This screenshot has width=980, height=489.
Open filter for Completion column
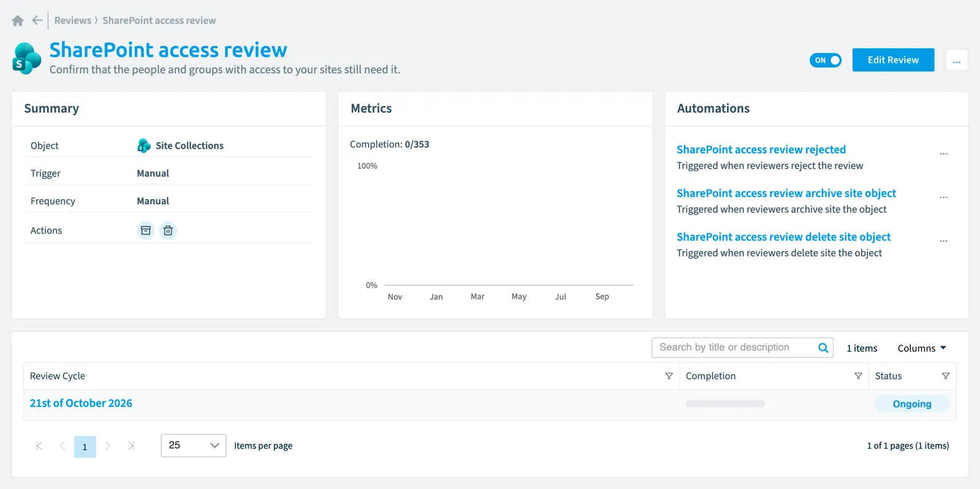pos(858,376)
